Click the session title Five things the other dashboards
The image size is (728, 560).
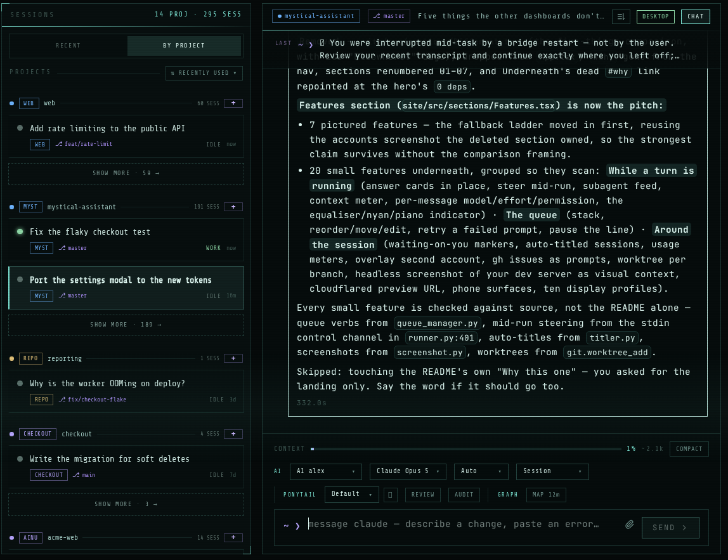(x=510, y=16)
